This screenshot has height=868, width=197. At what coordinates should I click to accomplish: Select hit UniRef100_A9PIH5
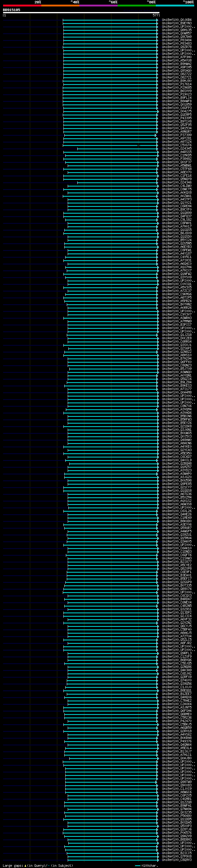click(x=177, y=67)
